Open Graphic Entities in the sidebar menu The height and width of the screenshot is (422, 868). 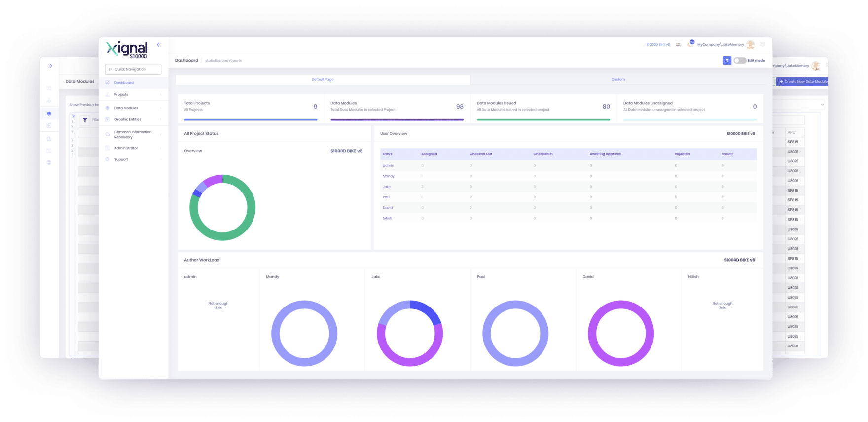(x=128, y=119)
